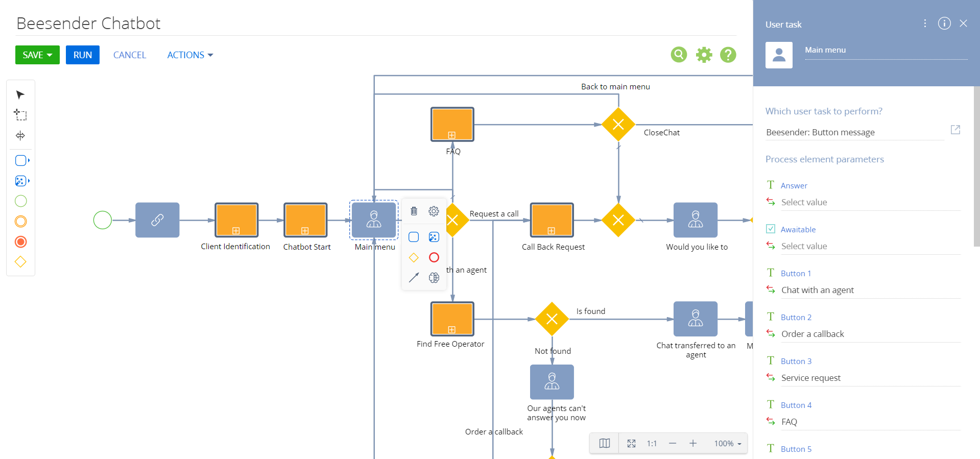This screenshot has width=980, height=459.
Task: Select the Call Back Request sub-process
Action: click(552, 220)
